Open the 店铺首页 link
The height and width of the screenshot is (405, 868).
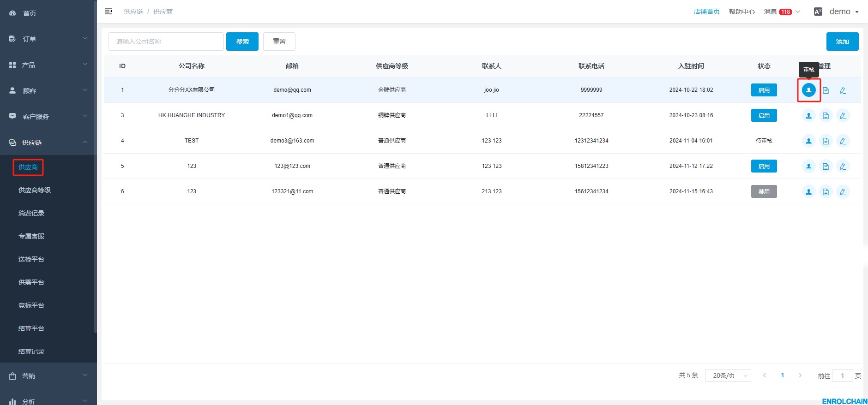(x=706, y=12)
